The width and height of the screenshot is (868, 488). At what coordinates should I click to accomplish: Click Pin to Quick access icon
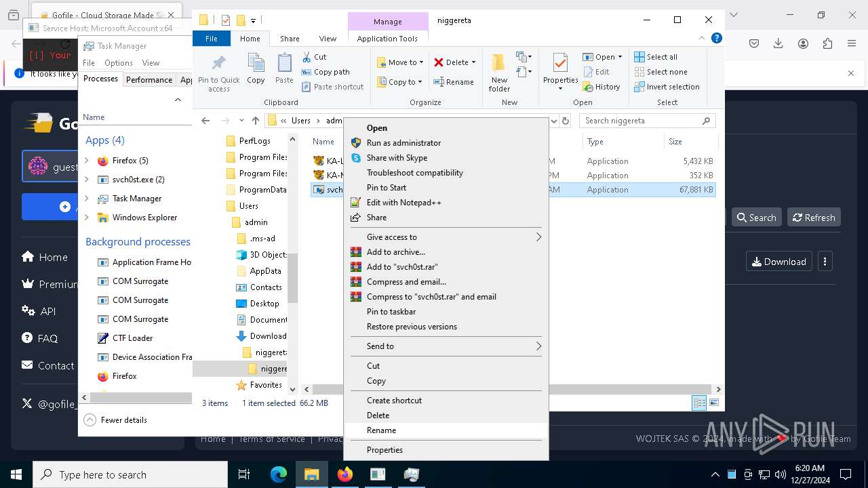click(218, 73)
